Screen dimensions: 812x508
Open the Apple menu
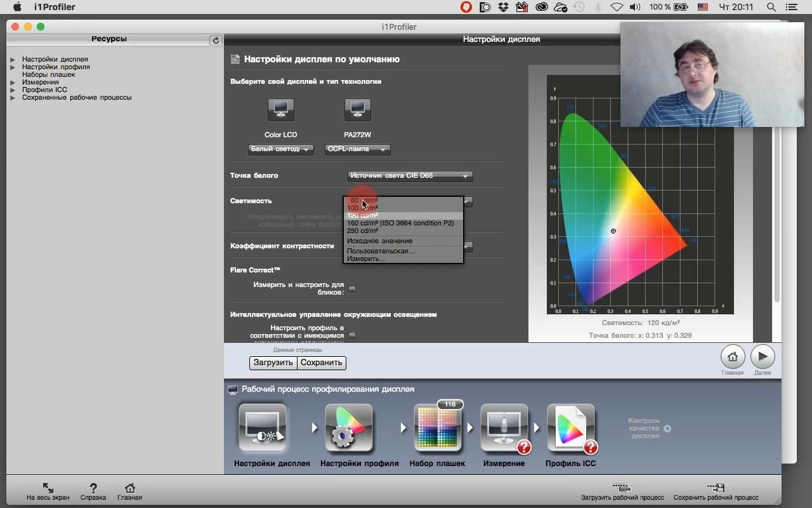(x=17, y=7)
